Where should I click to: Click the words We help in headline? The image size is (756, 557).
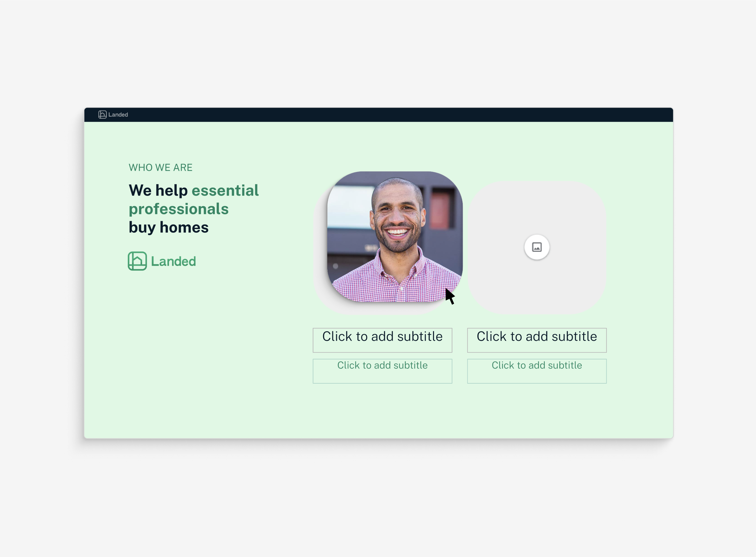pyautogui.click(x=158, y=191)
